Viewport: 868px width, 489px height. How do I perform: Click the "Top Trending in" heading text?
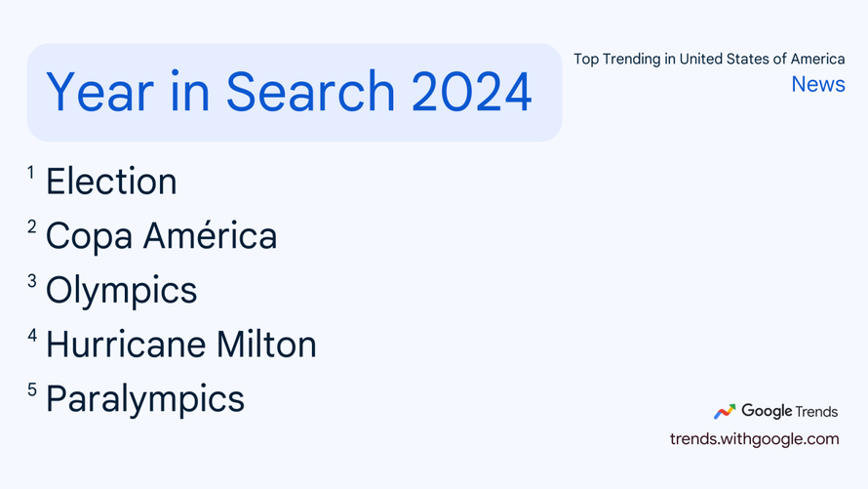[x=624, y=60]
